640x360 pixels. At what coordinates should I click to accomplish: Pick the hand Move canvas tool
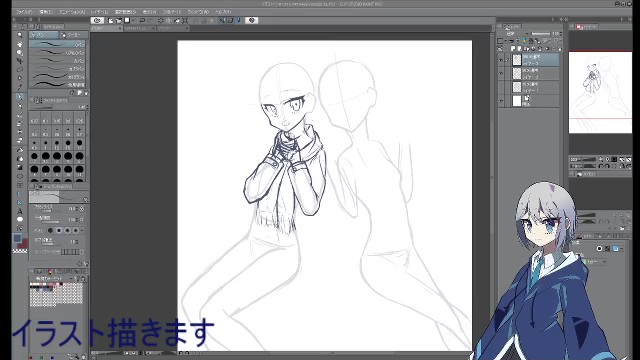coord(20,44)
